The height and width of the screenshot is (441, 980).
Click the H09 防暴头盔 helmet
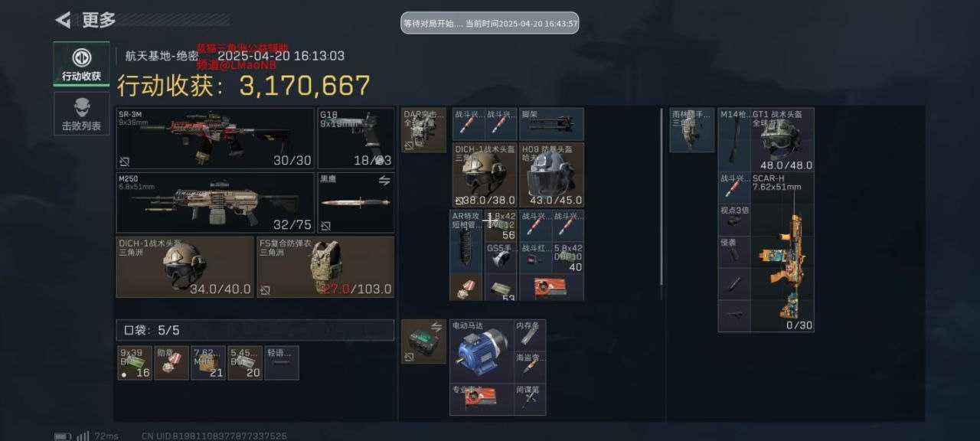[x=551, y=174]
